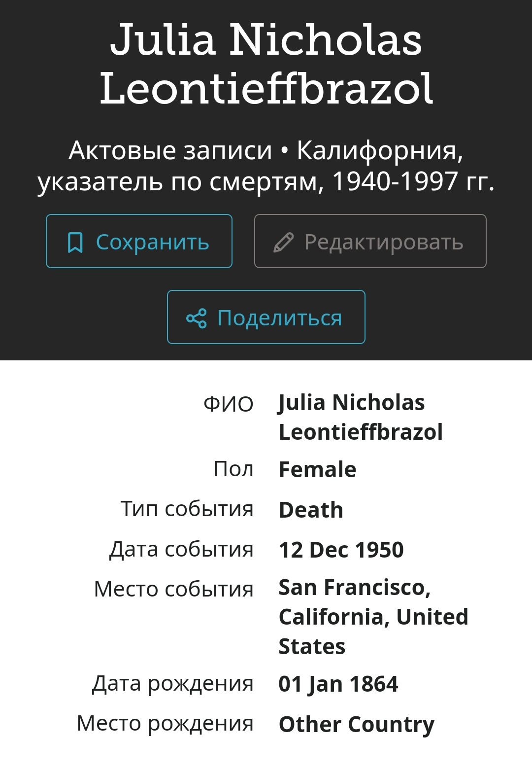Click the Other Country birthplace value

(x=356, y=724)
